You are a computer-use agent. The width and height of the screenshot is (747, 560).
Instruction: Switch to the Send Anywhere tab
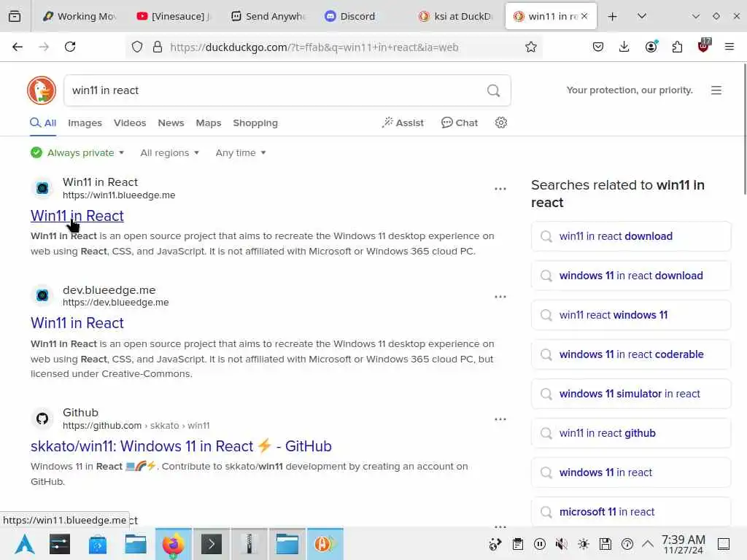point(268,16)
